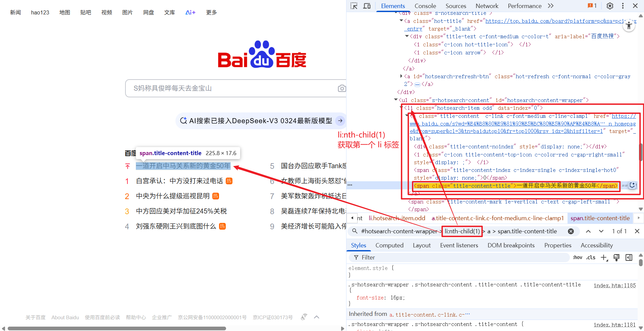Click the page horizontal scrollbar thumb
Image resolution: width=644 pixels, height=331 pixels.
click(x=117, y=328)
